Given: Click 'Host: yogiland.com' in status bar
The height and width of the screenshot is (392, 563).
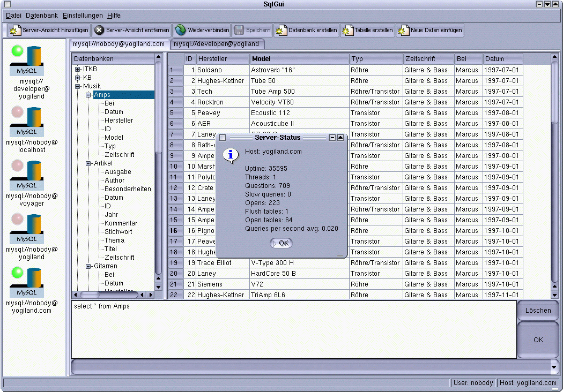Looking at the screenshot, I should 528,383.
